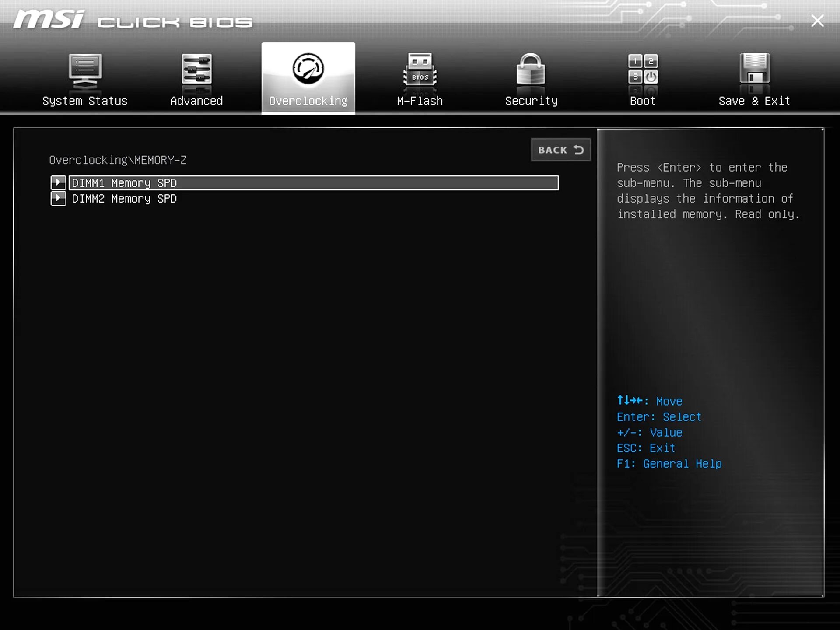Click the 'F1: General Help' hint
Viewport: 840px width, 630px height.
669,464
